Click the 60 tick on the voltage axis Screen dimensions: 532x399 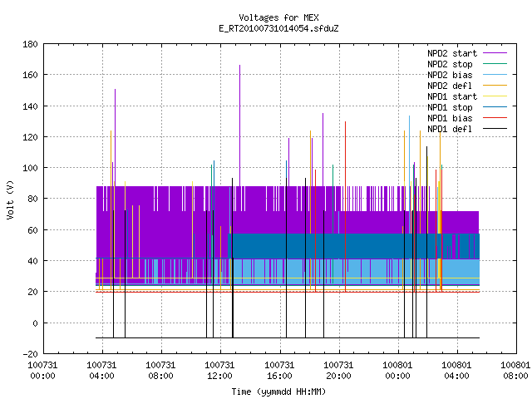(32, 230)
